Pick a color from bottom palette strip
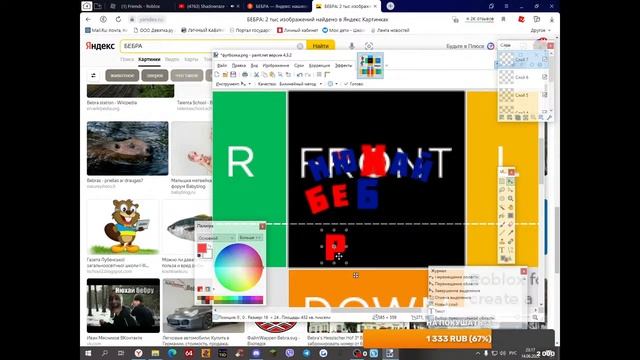Image resolution: width=640 pixels, height=360 pixels. click(231, 300)
